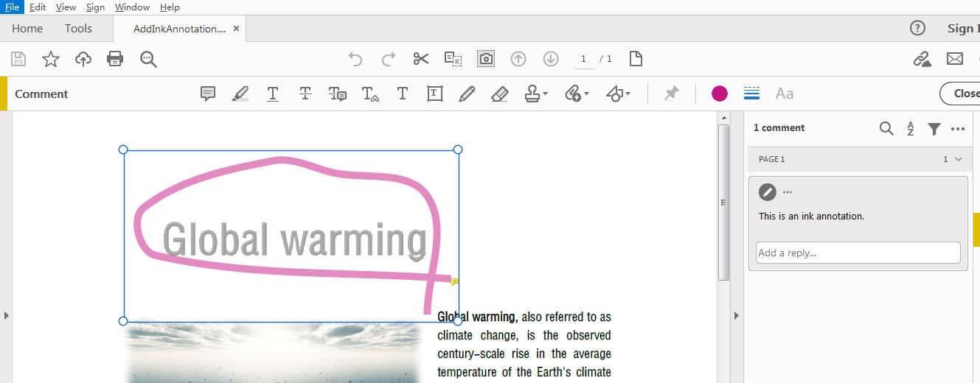Click the magenta color picker swatch
Screen dimensions: 980x383
[x=720, y=94]
